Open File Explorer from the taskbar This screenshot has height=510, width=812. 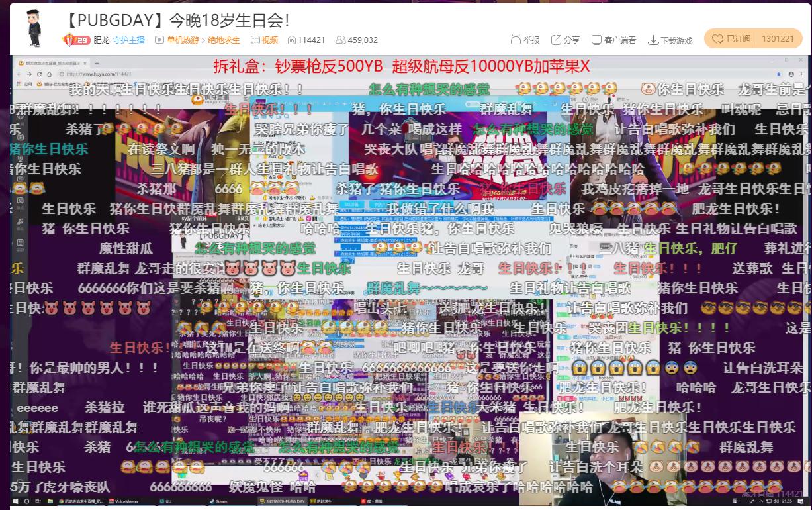click(x=50, y=502)
